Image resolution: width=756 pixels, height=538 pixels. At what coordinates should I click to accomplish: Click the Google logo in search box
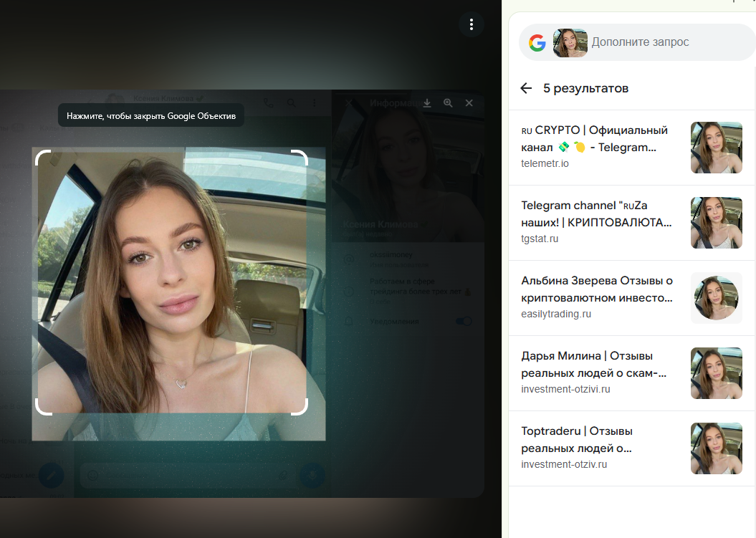click(537, 43)
